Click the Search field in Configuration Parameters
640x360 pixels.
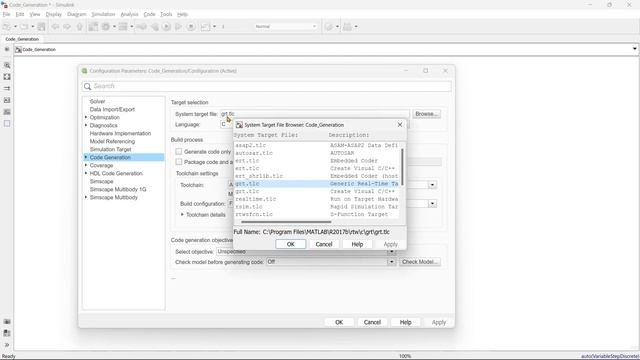[x=267, y=87]
